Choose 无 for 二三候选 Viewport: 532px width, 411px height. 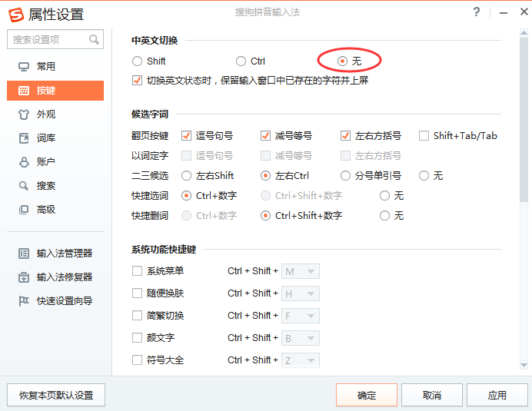pyautogui.click(x=424, y=176)
